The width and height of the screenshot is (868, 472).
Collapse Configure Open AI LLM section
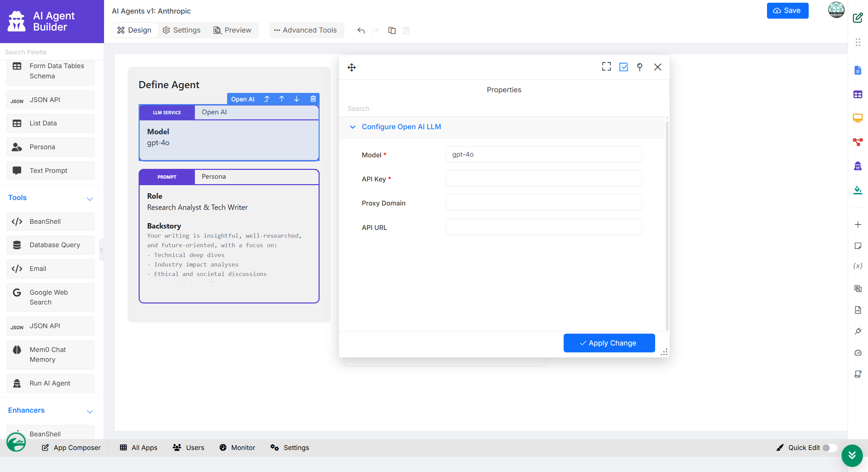[352, 127]
